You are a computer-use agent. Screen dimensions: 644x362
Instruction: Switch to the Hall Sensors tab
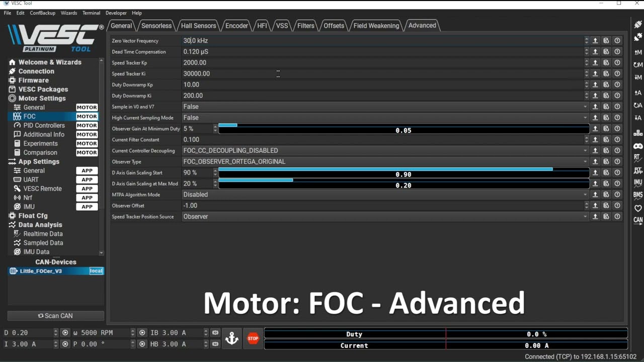click(x=199, y=26)
